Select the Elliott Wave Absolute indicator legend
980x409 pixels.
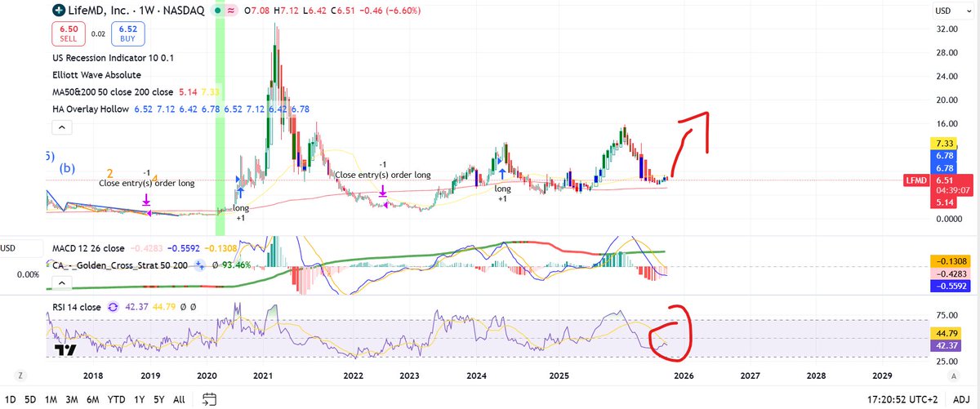[96, 75]
